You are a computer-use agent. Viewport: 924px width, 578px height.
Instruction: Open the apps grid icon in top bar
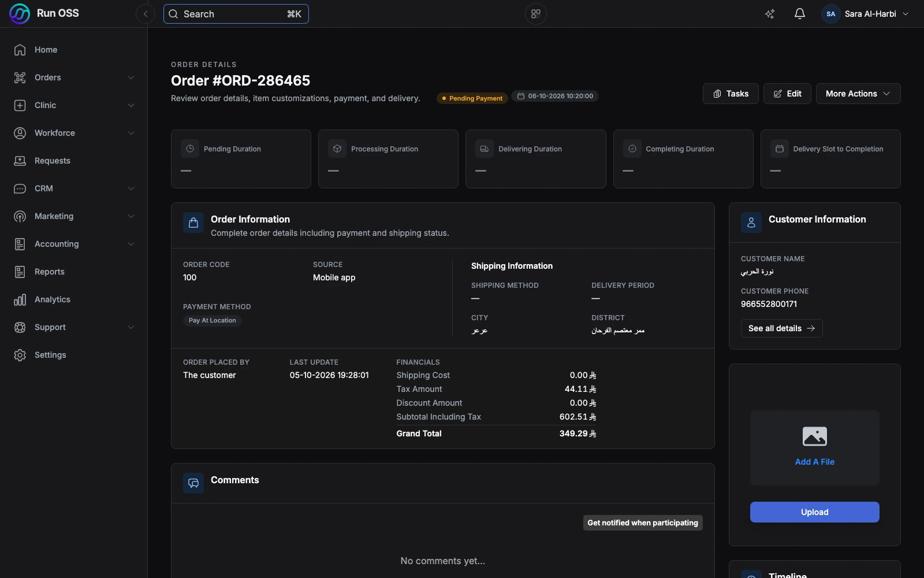536,14
